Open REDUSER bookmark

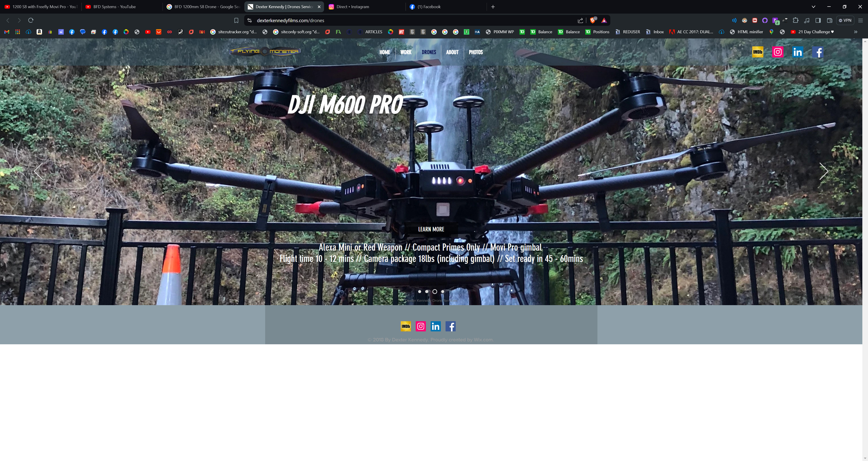click(x=627, y=32)
